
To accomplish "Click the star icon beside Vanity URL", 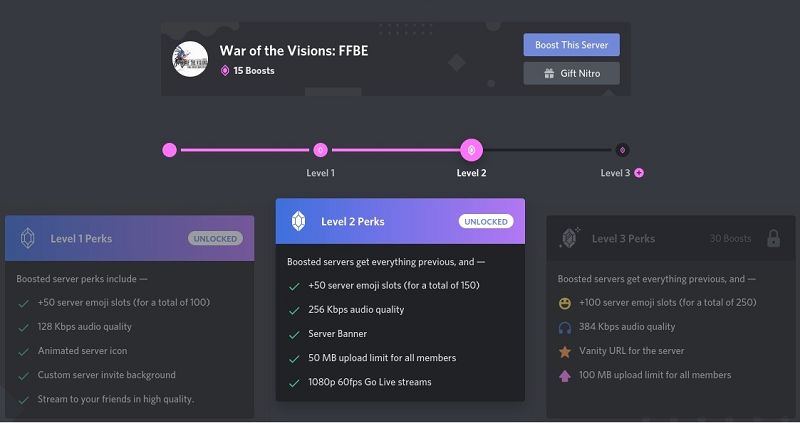I will coord(565,352).
